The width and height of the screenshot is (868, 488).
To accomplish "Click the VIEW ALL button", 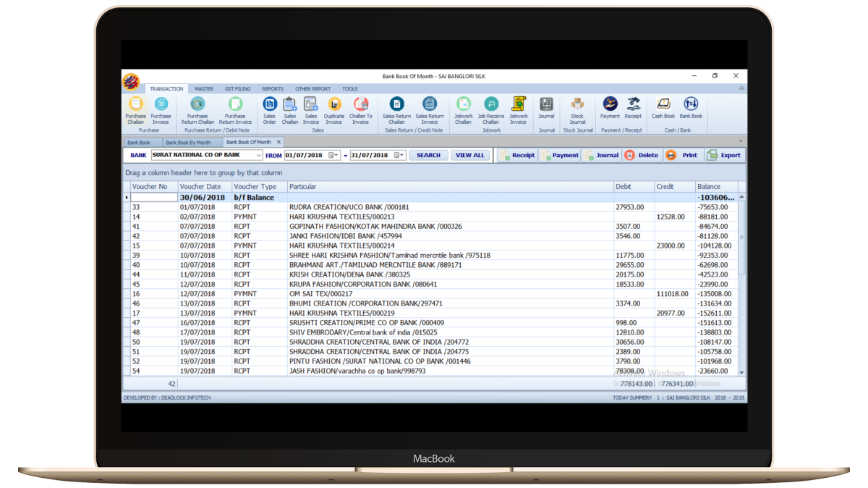I will point(469,155).
